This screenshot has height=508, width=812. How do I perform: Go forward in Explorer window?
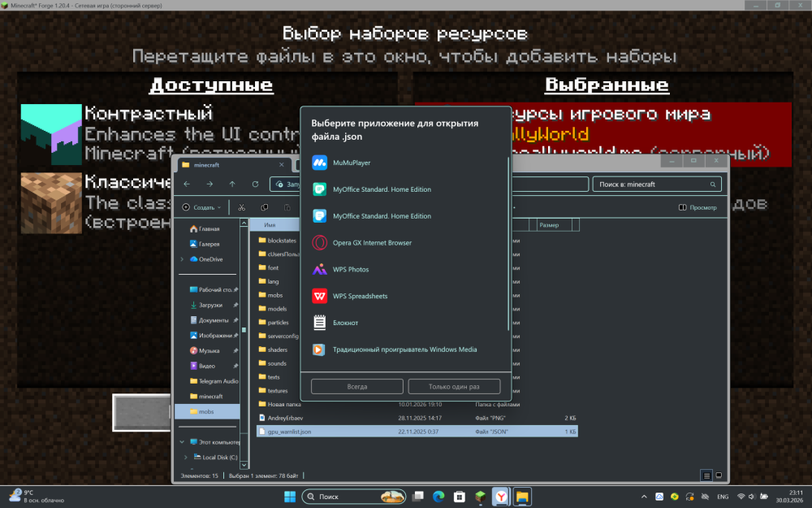pyautogui.click(x=209, y=184)
